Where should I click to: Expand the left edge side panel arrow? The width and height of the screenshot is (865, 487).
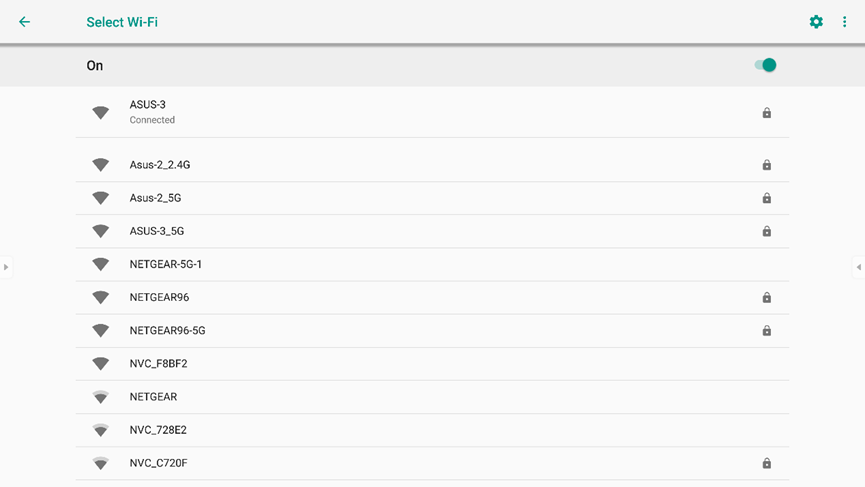(x=6, y=267)
